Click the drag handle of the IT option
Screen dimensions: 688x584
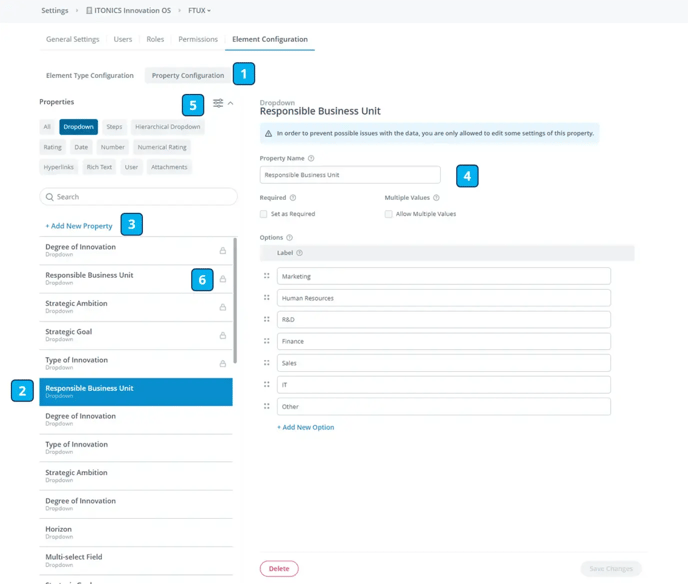[x=267, y=384]
